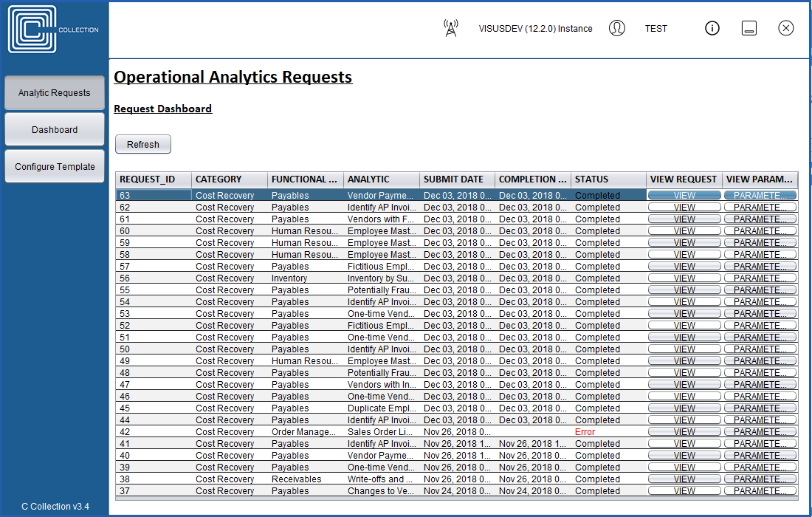Open parameters for request 42

point(760,432)
